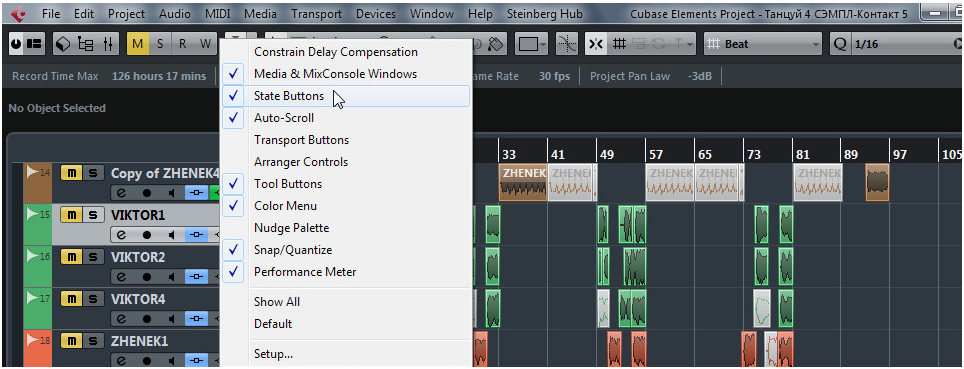964x369 pixels.
Task: Open Setup... from toolbar menu
Action: 347,354
